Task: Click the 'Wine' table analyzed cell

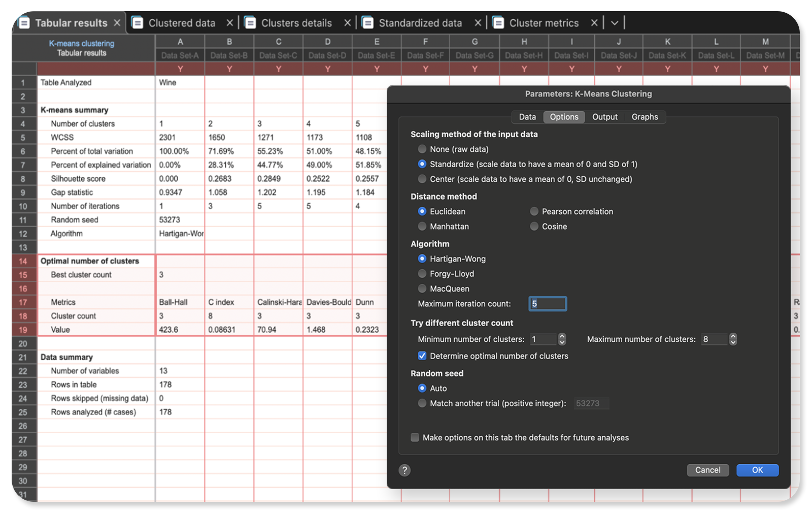Action: pos(180,82)
